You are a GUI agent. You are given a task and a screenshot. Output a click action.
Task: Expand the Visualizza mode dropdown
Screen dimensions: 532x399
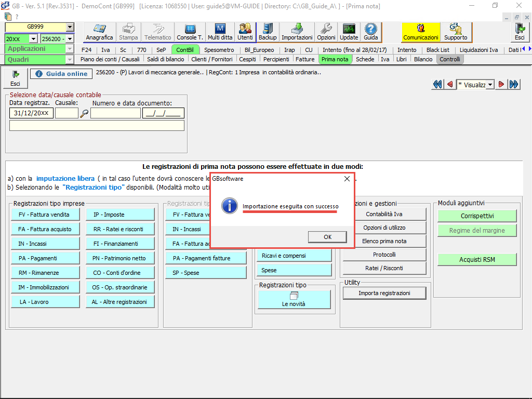point(490,85)
